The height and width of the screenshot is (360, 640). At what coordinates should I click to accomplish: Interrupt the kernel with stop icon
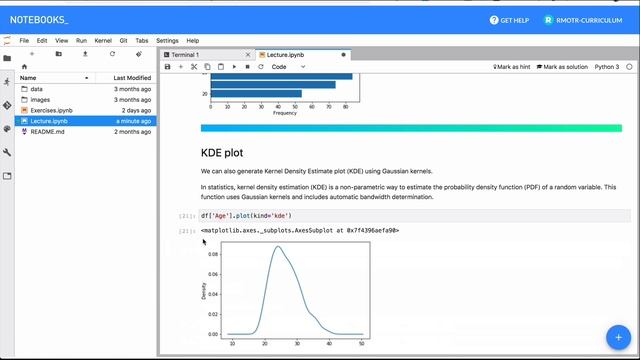pos(247,67)
